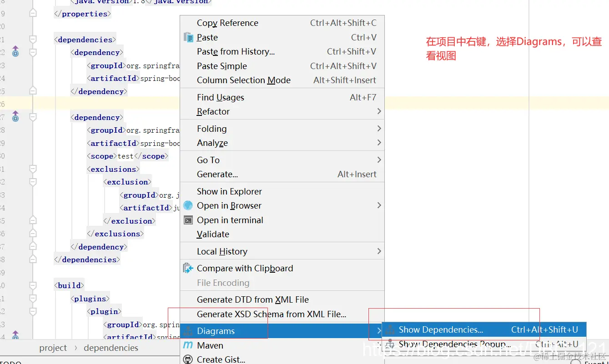Click Show Dependencies Popup... in submenu

[x=484, y=344]
